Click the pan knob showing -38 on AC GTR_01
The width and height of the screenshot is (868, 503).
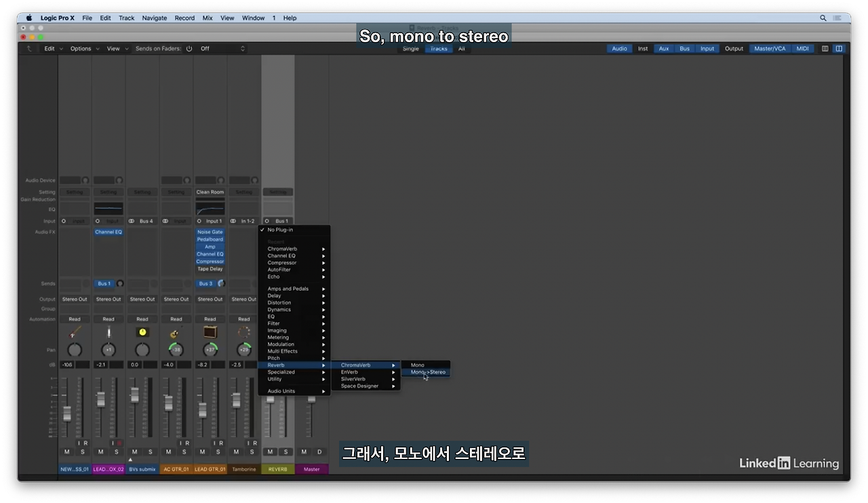(x=176, y=350)
